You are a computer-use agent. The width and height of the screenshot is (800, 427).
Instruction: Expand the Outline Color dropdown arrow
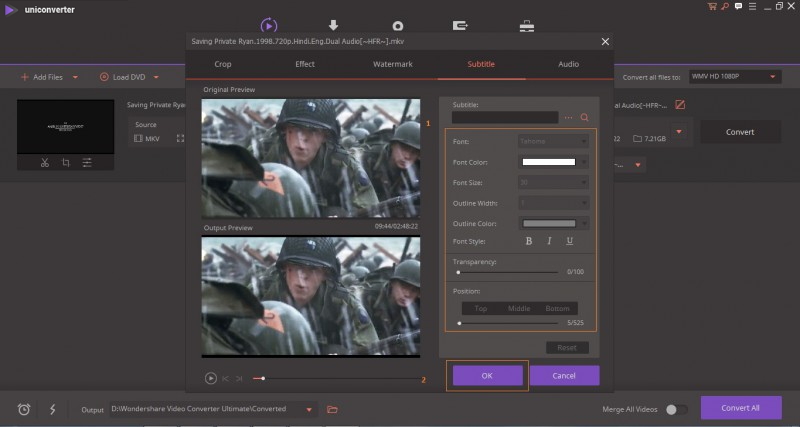click(x=584, y=223)
